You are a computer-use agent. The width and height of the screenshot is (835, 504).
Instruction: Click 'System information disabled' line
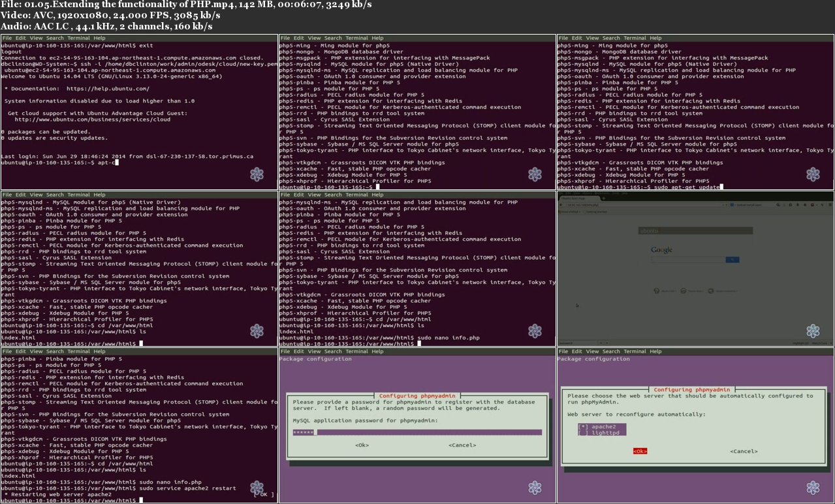point(99,101)
